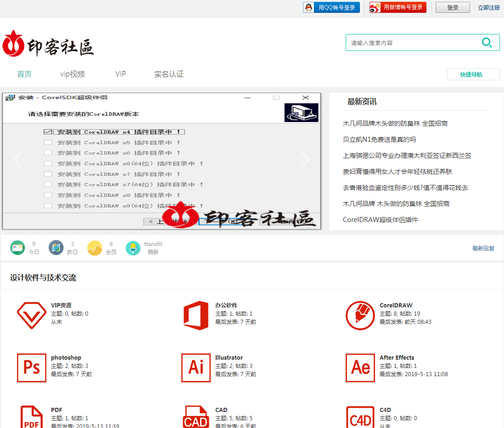Image resolution: width=504 pixels, height=428 pixels.
Task: Open the Photoshop forum icon
Action: pos(32,367)
